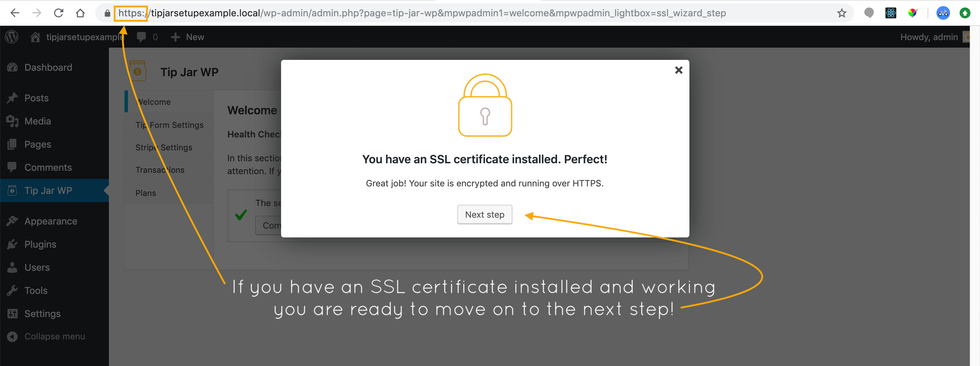Viewport: 980px width, 366px height.
Task: Click the green health check checkmark
Action: pyautogui.click(x=241, y=215)
